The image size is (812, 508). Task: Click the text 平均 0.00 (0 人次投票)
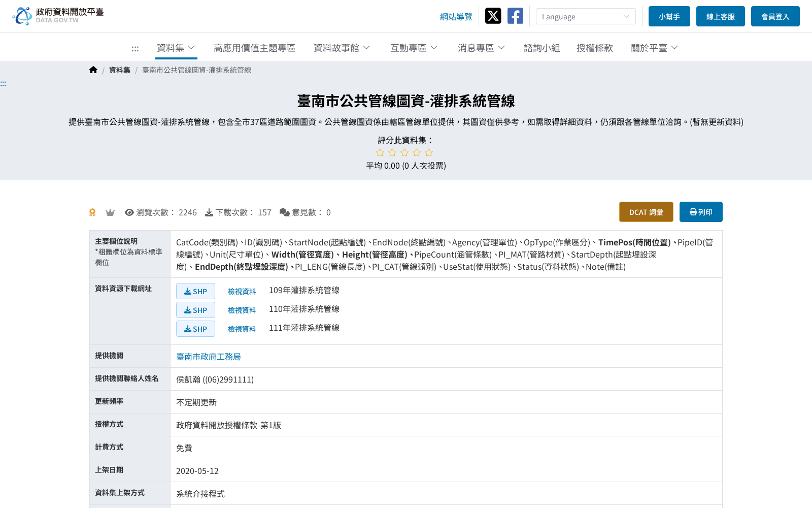[406, 166]
